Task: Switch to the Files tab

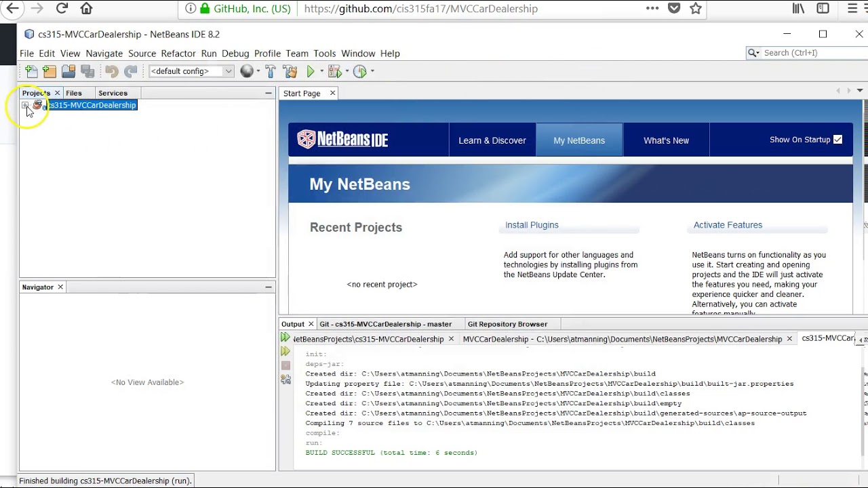Action: [x=74, y=93]
